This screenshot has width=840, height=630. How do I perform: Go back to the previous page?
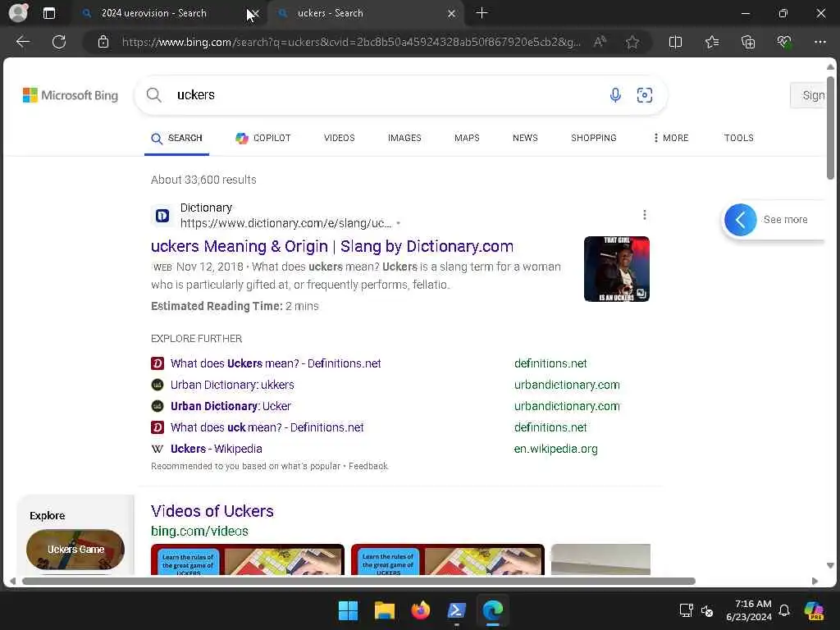[22, 42]
